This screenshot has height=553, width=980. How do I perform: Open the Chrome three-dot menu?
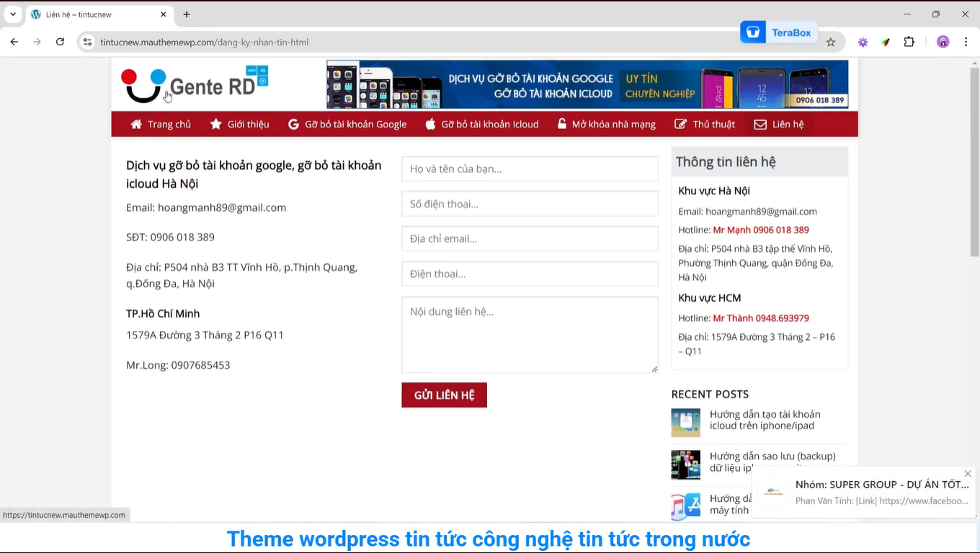[966, 42]
